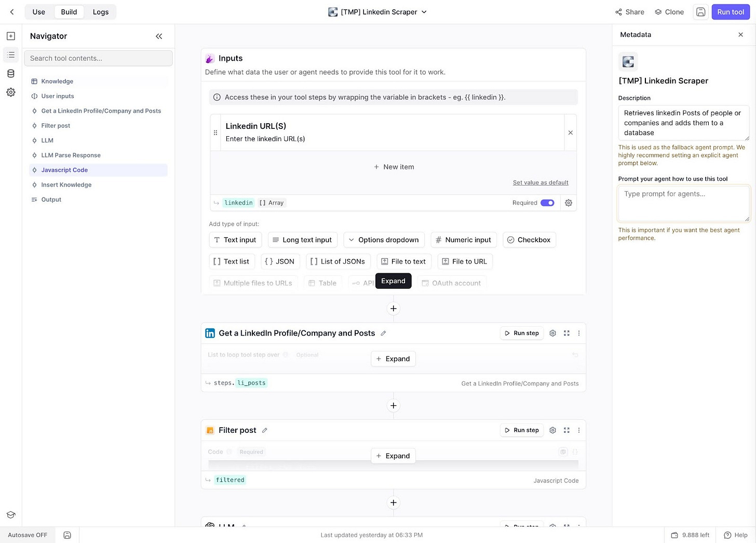The height and width of the screenshot is (543, 756).
Task: Rename Get a LinkedIn Profile step via pencil
Action: pos(383,334)
